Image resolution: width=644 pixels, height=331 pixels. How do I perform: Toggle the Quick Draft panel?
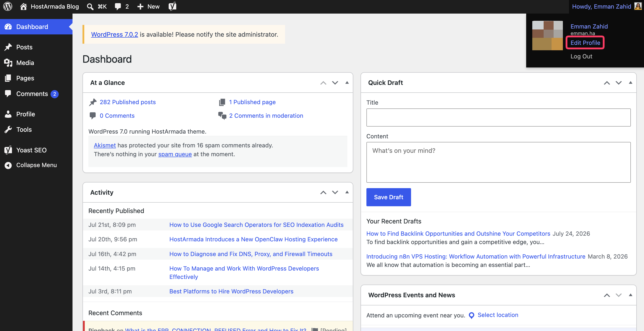(x=630, y=83)
